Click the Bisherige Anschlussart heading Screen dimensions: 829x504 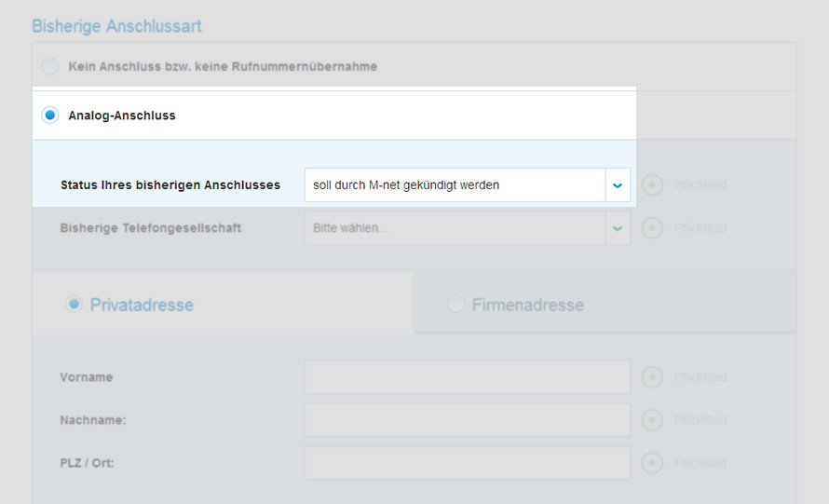pos(116,26)
